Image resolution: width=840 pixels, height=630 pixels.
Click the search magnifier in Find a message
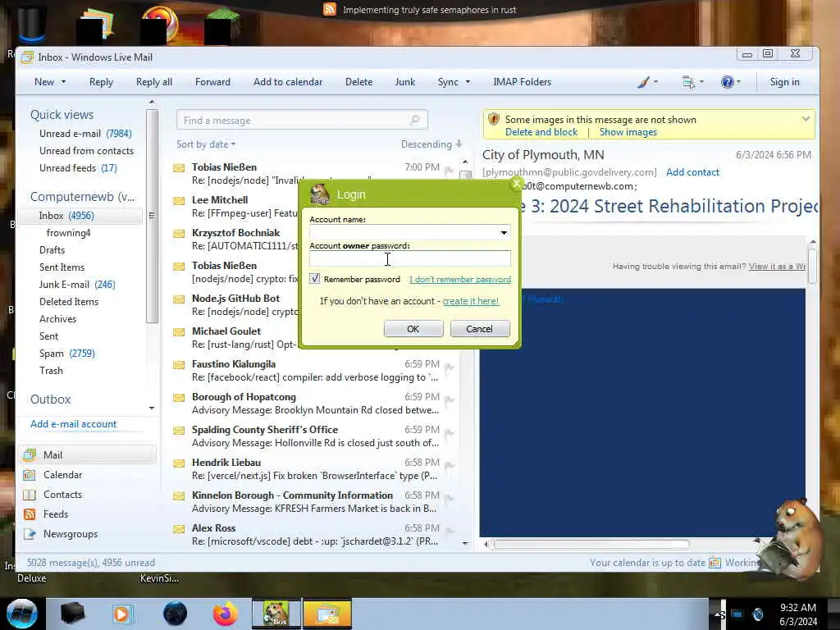(414, 120)
